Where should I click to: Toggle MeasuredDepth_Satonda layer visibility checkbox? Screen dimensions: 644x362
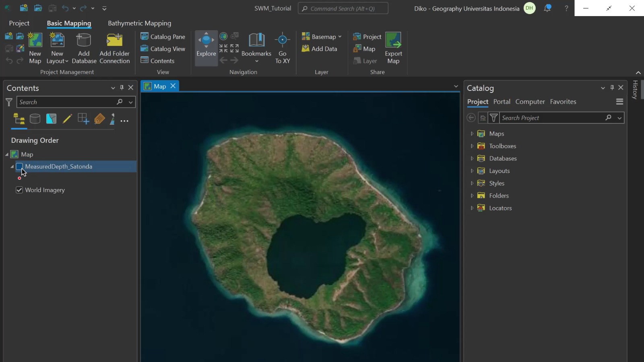point(19,167)
